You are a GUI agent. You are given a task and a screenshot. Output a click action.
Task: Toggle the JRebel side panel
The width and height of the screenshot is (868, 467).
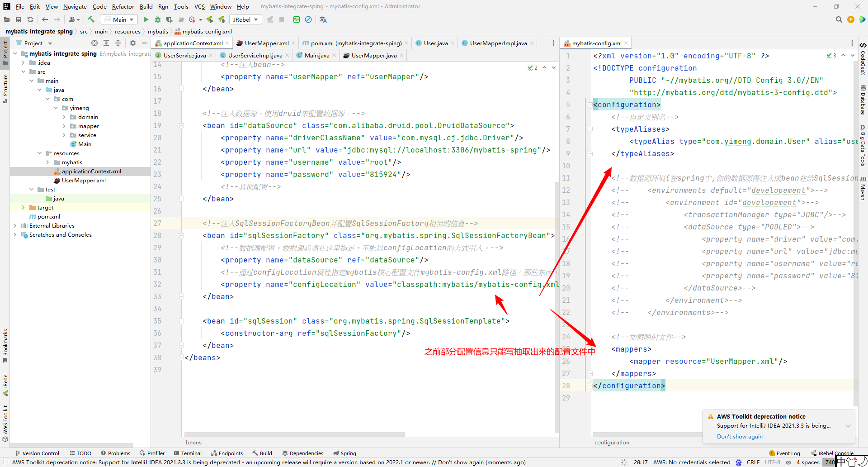tap(5, 385)
